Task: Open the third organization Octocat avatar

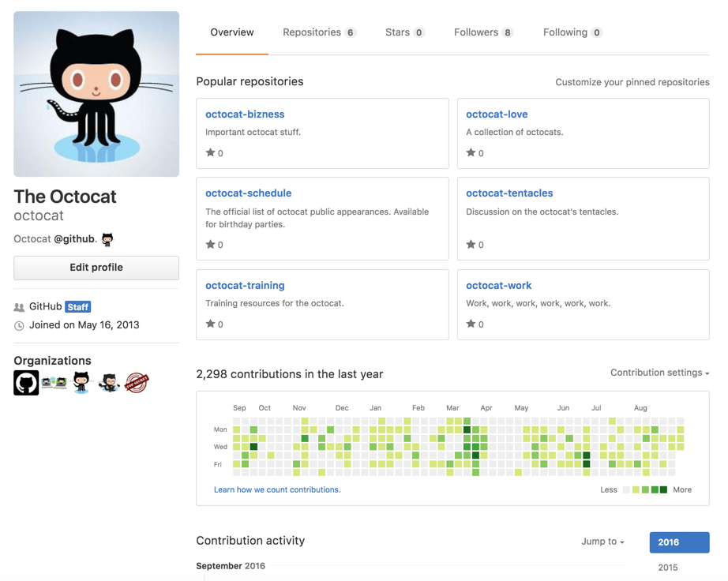Action: (81, 383)
